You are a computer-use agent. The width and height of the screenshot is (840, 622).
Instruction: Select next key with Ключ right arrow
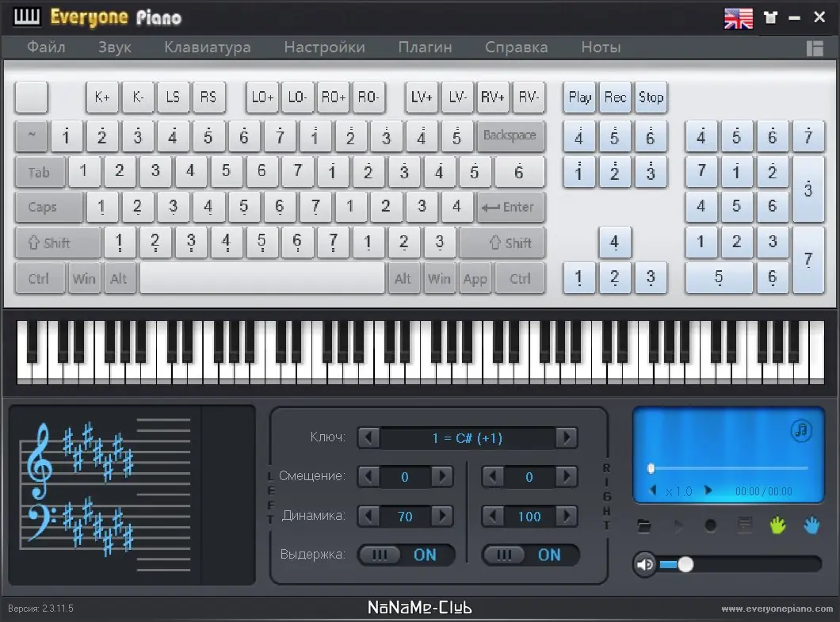point(567,437)
